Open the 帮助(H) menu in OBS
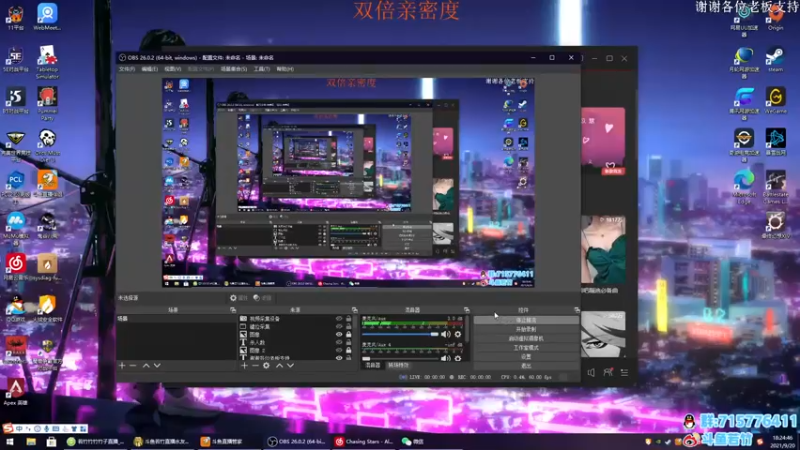Screen dimensions: 800x450 point(285,69)
